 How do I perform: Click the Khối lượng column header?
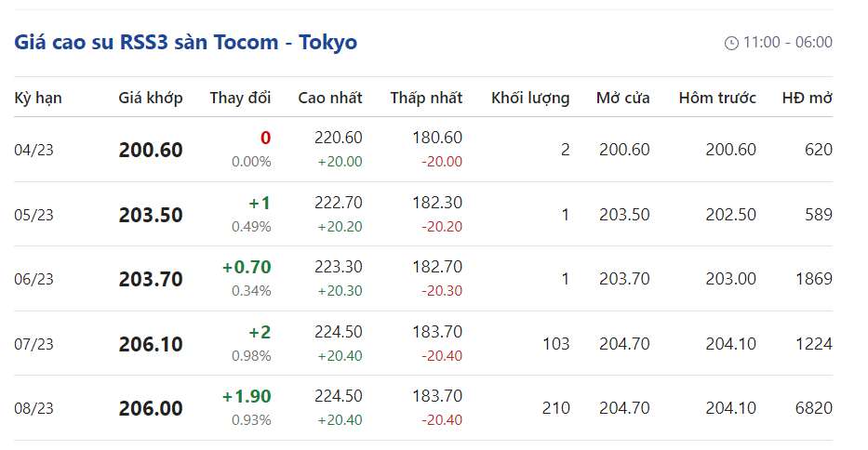(x=530, y=98)
